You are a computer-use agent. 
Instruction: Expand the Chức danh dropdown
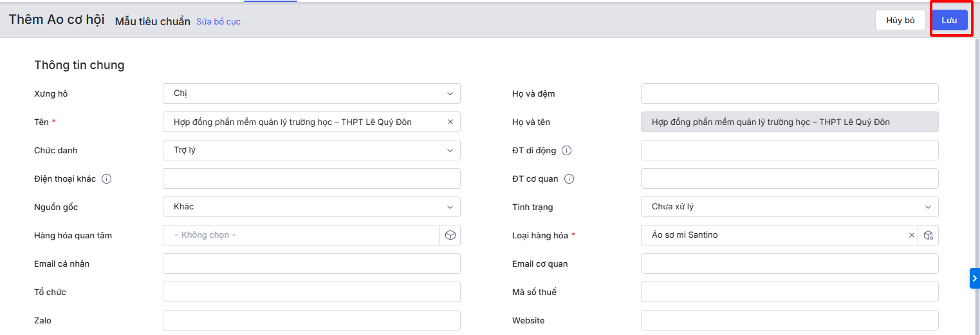(311, 150)
